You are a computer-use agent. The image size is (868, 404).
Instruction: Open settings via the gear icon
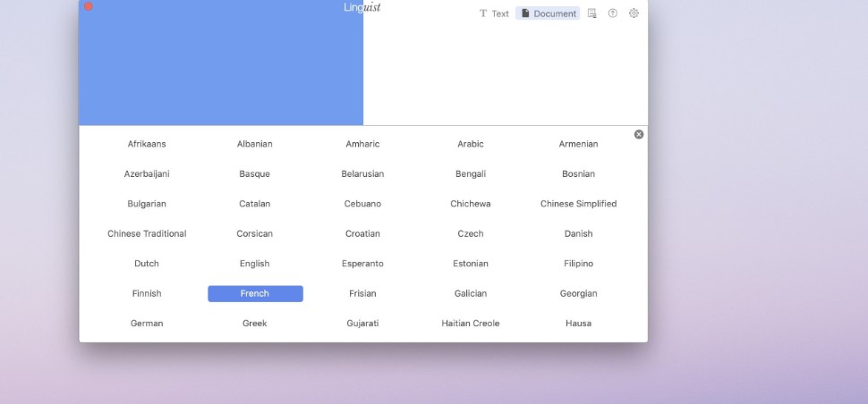pos(634,13)
